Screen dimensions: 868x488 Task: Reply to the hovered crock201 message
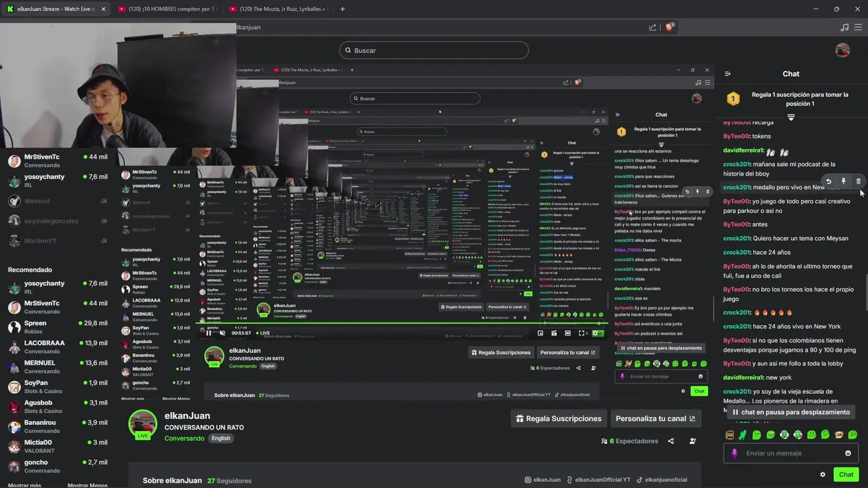coord(829,182)
